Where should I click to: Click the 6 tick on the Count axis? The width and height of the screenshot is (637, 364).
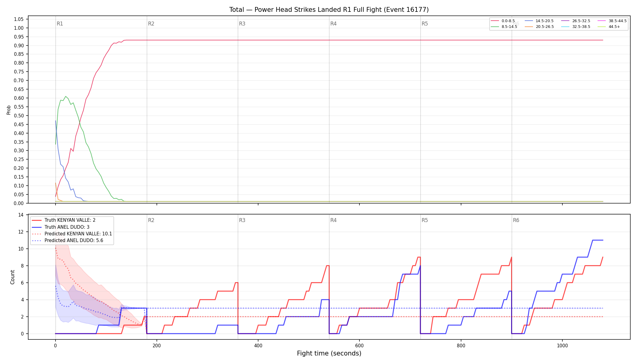point(22,283)
